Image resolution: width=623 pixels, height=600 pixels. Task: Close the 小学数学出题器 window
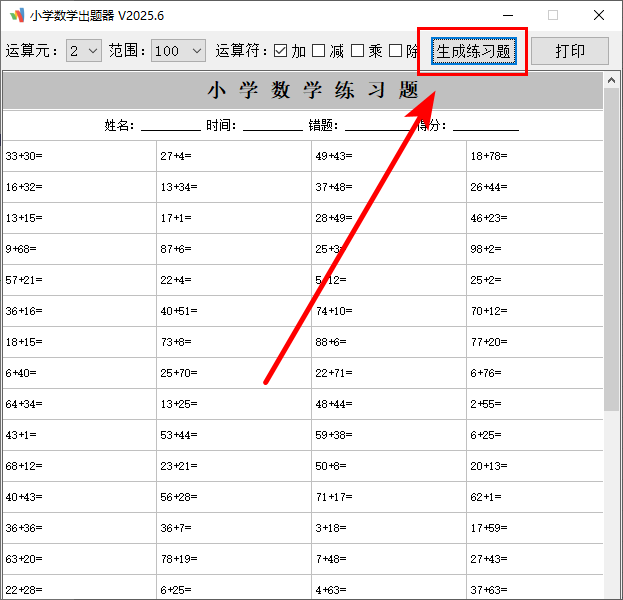[x=599, y=15]
